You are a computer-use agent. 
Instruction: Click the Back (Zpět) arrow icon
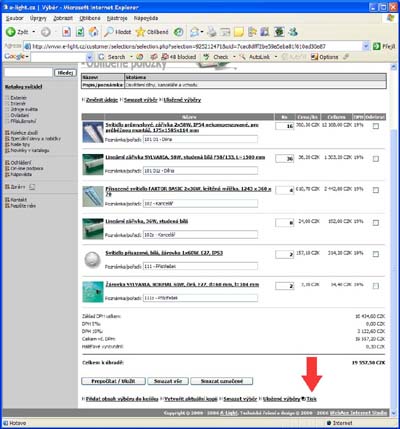click(x=11, y=32)
